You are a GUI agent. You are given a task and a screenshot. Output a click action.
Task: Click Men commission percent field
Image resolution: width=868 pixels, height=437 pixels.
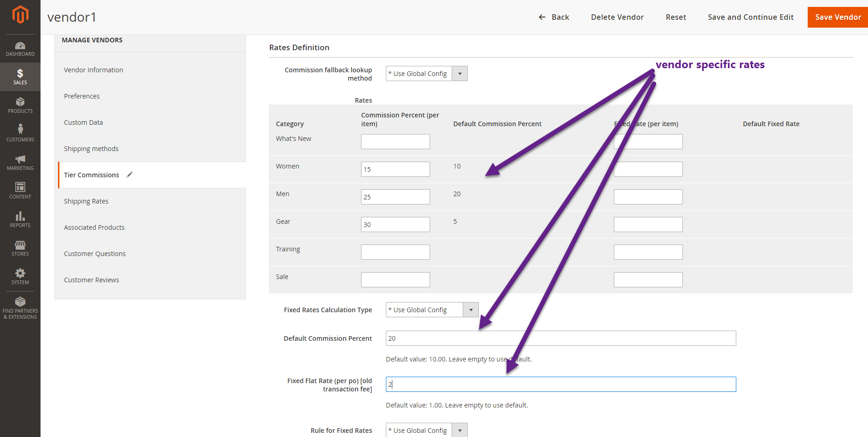(395, 197)
